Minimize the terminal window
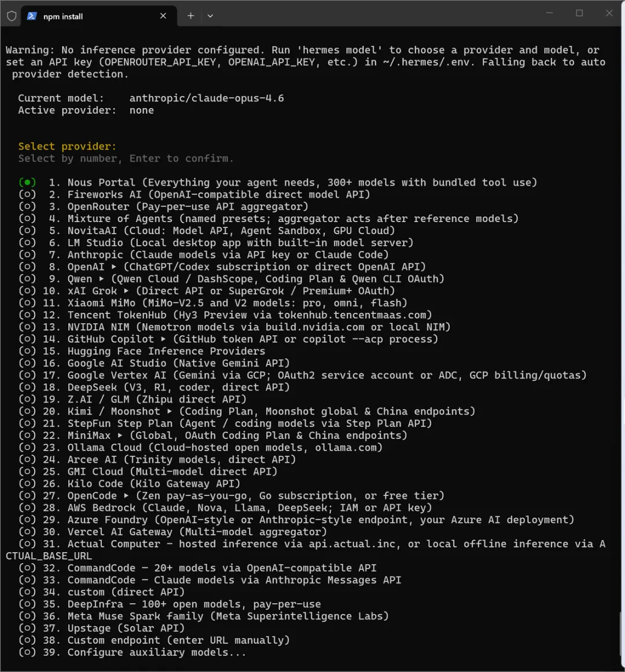Screen dimensions: 625x672 [x=549, y=13]
